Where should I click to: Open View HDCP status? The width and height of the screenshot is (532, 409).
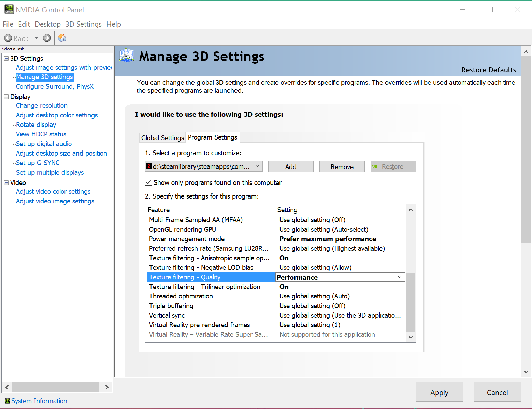(x=41, y=134)
